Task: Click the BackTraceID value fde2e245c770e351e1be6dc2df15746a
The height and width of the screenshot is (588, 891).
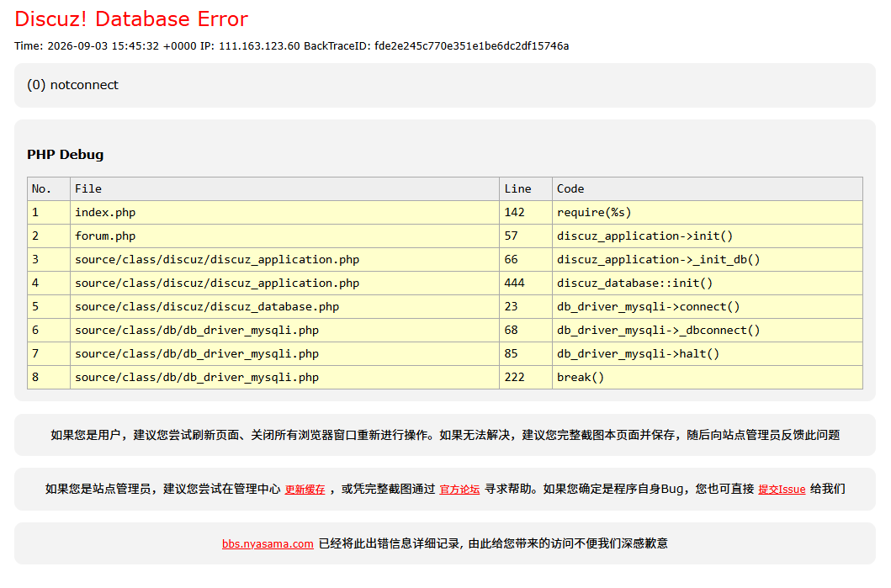Action: pyautogui.click(x=471, y=46)
